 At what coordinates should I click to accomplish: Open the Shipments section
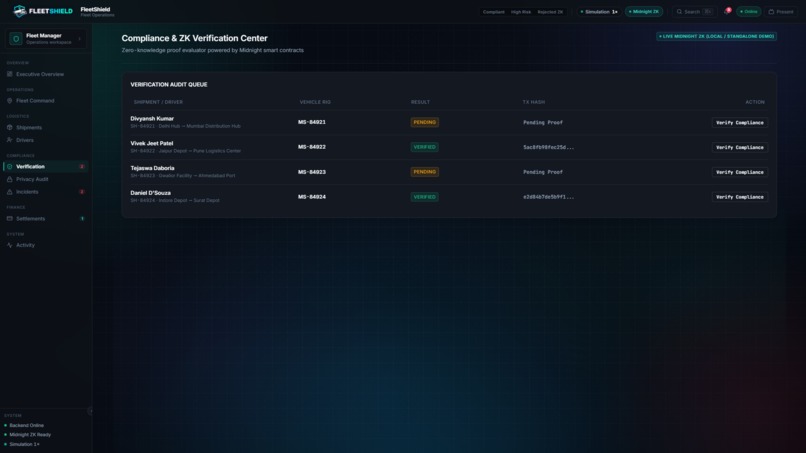pos(46,128)
